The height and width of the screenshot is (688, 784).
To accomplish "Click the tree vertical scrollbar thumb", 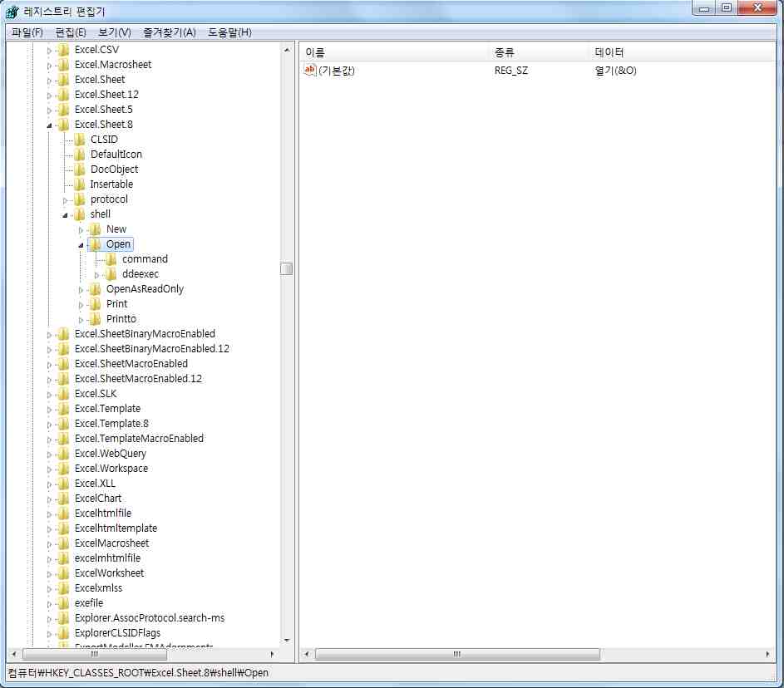I will pyautogui.click(x=287, y=269).
